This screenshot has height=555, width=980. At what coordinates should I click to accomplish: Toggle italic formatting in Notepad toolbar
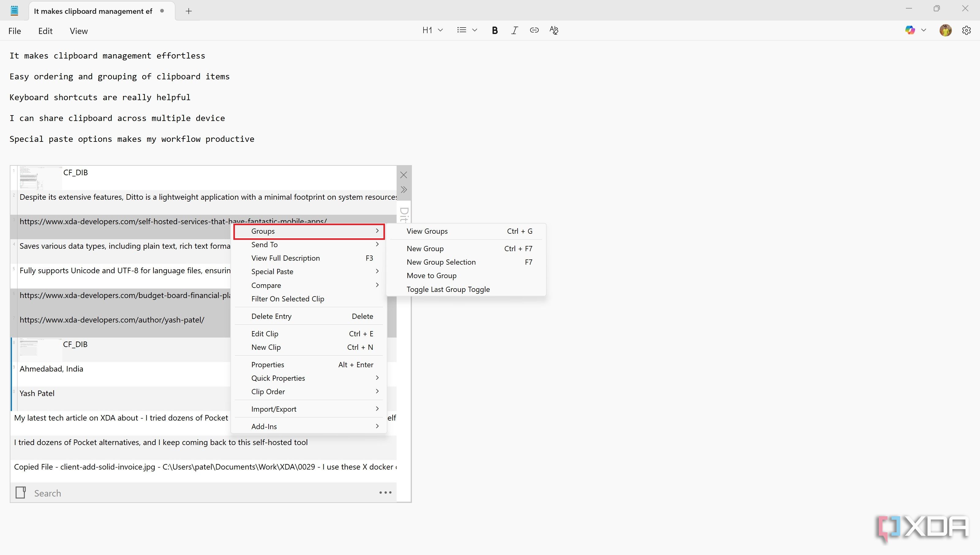514,31
